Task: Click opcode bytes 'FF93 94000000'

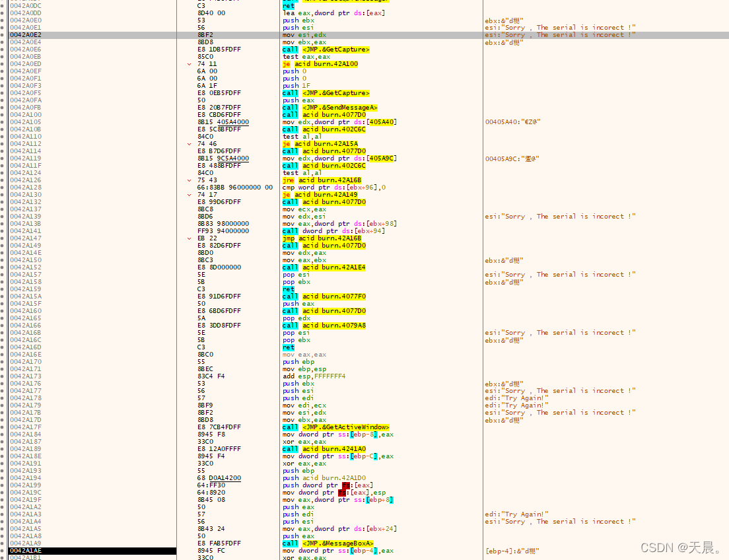Action: coord(223,230)
